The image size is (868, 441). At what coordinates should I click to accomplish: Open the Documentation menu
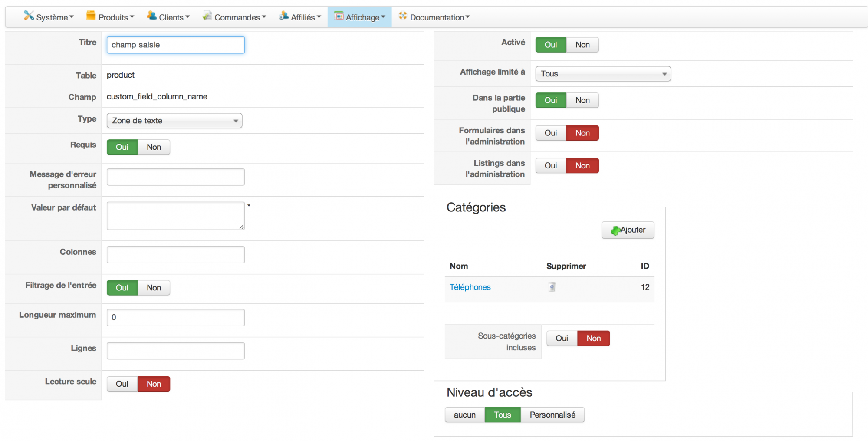(x=434, y=17)
